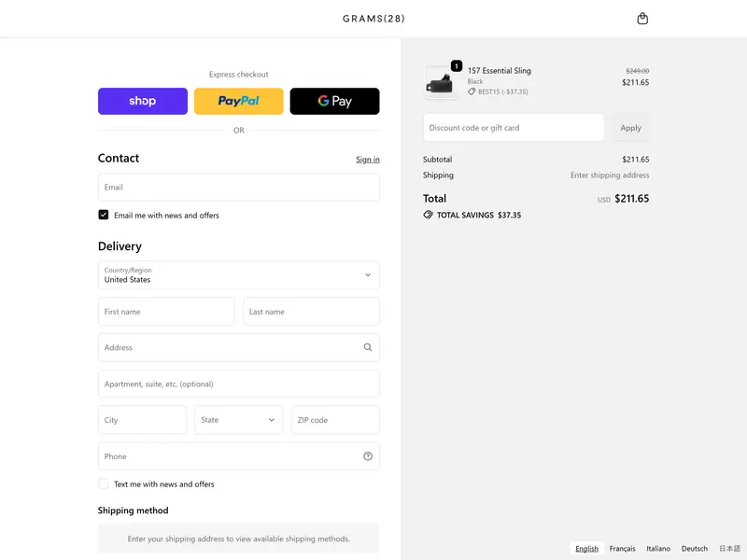Click the GRAMS(28) store logo
The image size is (747, 560).
pos(373,19)
